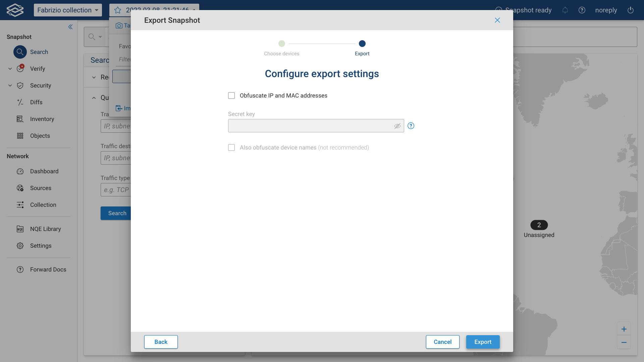Enable Obfuscate IP and MAC addresses
Image resolution: width=644 pixels, height=362 pixels.
[x=231, y=96]
